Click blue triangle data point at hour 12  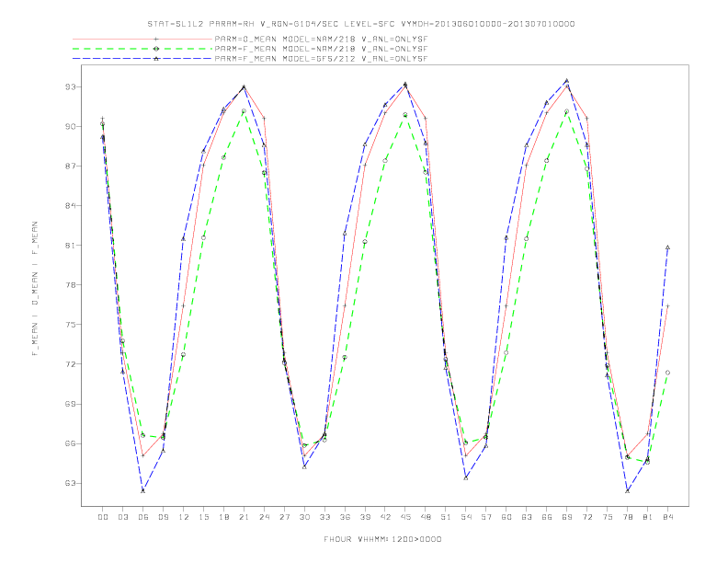click(183, 239)
